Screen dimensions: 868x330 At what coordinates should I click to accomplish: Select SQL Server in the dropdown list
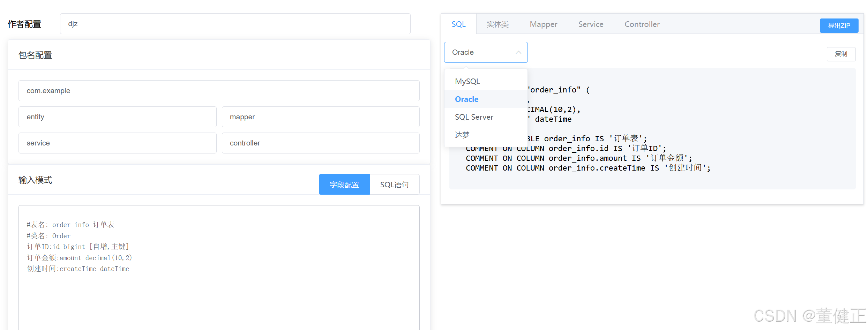[486, 117]
